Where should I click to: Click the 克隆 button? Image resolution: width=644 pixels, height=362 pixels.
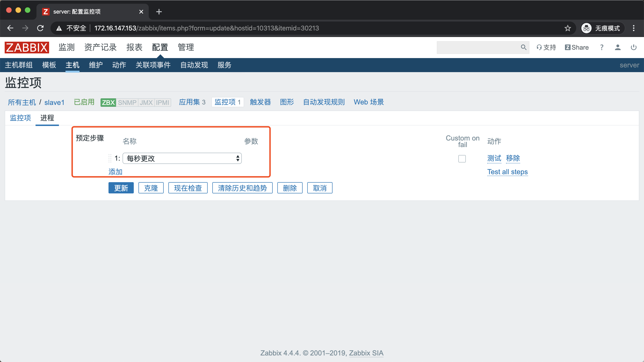click(x=151, y=188)
